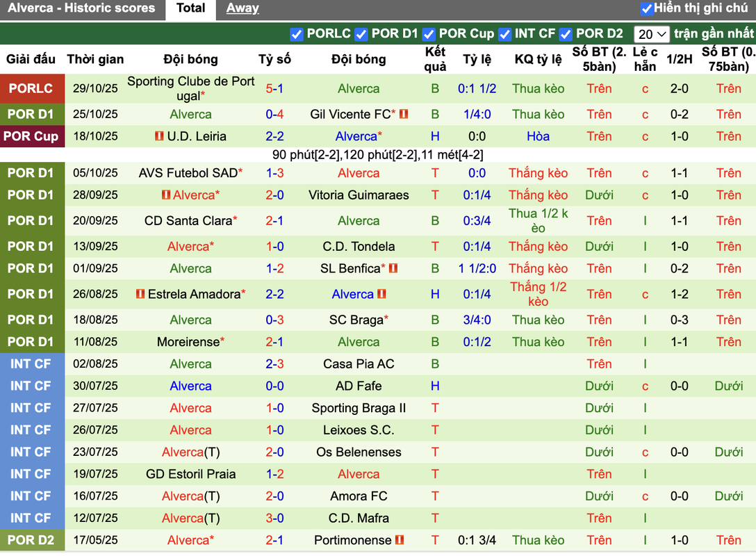
Task: Open the C.D. Tondela team link
Action: click(x=359, y=247)
